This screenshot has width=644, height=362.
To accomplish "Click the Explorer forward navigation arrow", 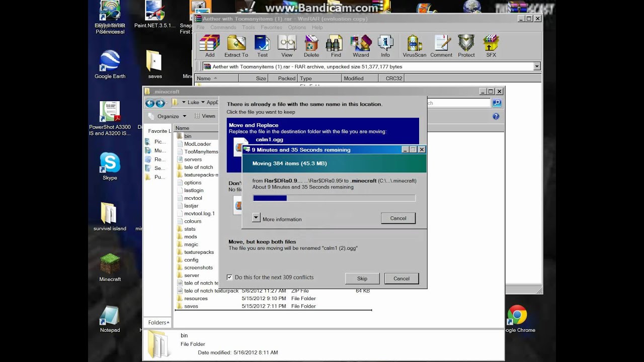I will coord(160,103).
